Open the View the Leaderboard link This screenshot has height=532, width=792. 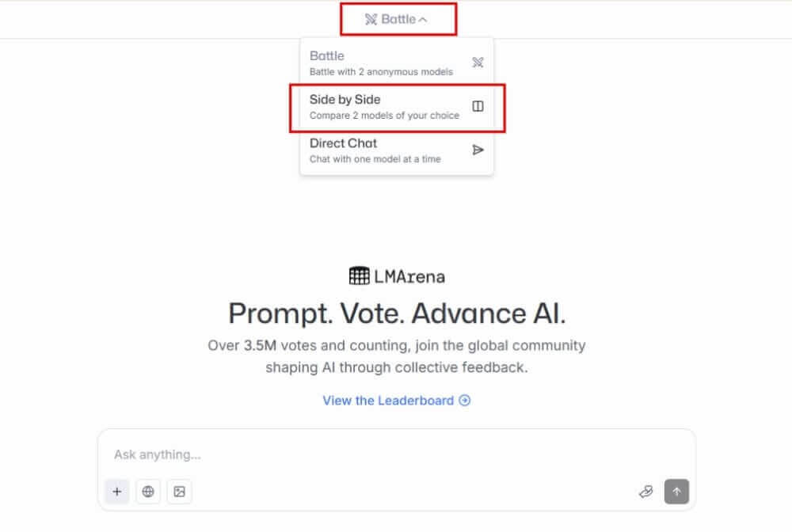point(396,401)
